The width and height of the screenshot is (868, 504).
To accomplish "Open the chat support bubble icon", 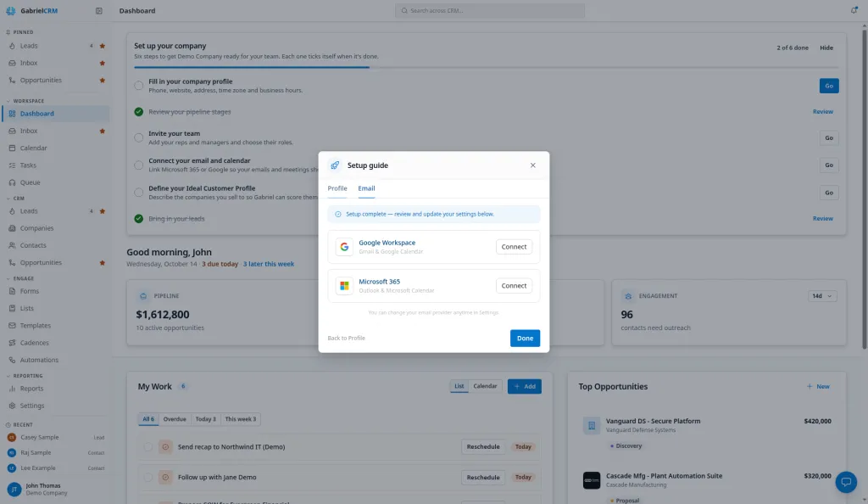I will pyautogui.click(x=846, y=482).
